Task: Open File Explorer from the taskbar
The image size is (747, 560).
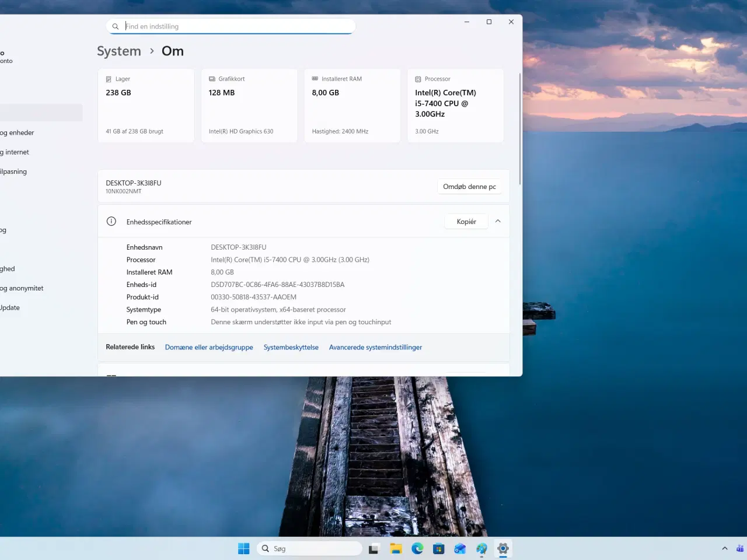Action: (x=396, y=548)
